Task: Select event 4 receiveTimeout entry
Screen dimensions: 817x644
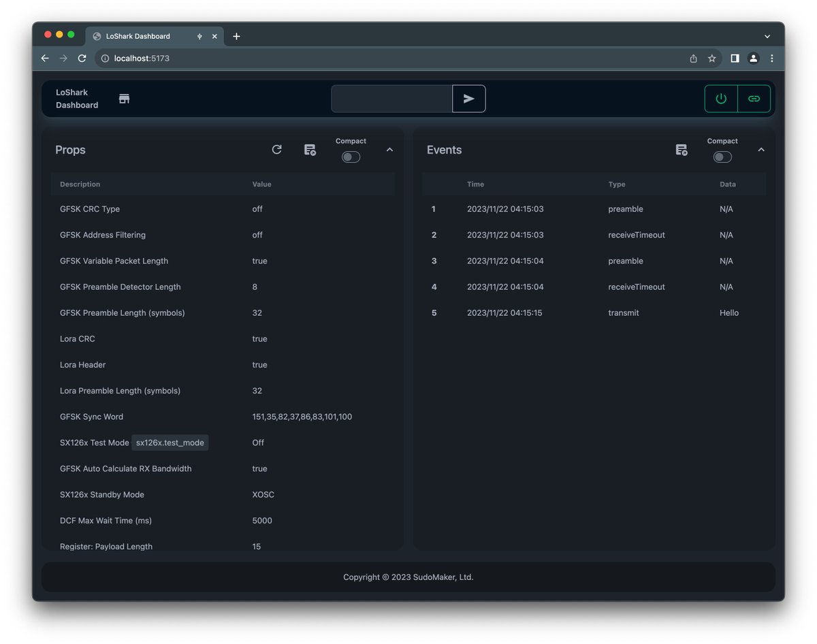Action: [594, 287]
